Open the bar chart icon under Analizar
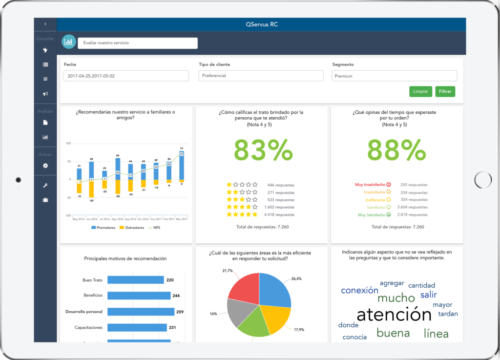 point(45,137)
